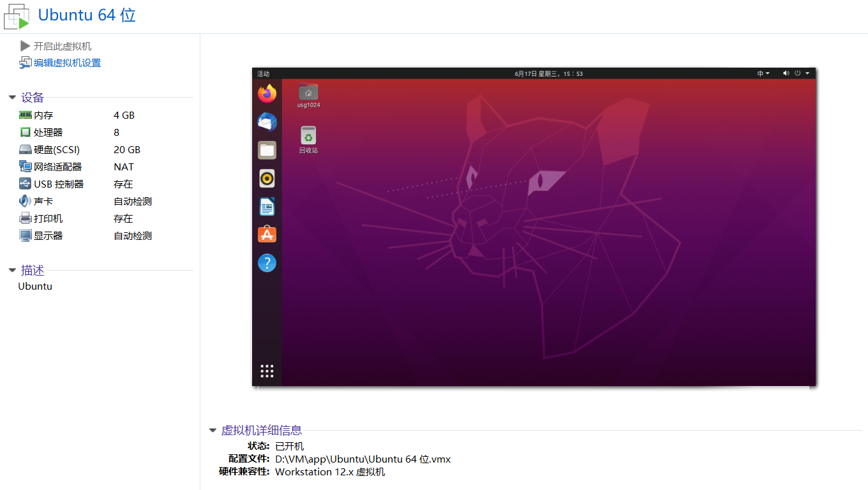Click the blue Help question mark icon
The image size is (868, 490).
point(267,263)
